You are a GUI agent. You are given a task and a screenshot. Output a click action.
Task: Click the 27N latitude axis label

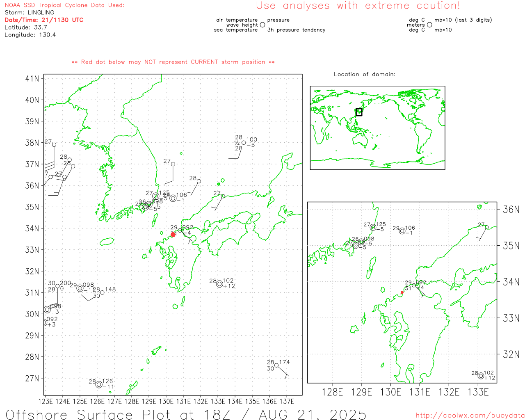click(32, 379)
